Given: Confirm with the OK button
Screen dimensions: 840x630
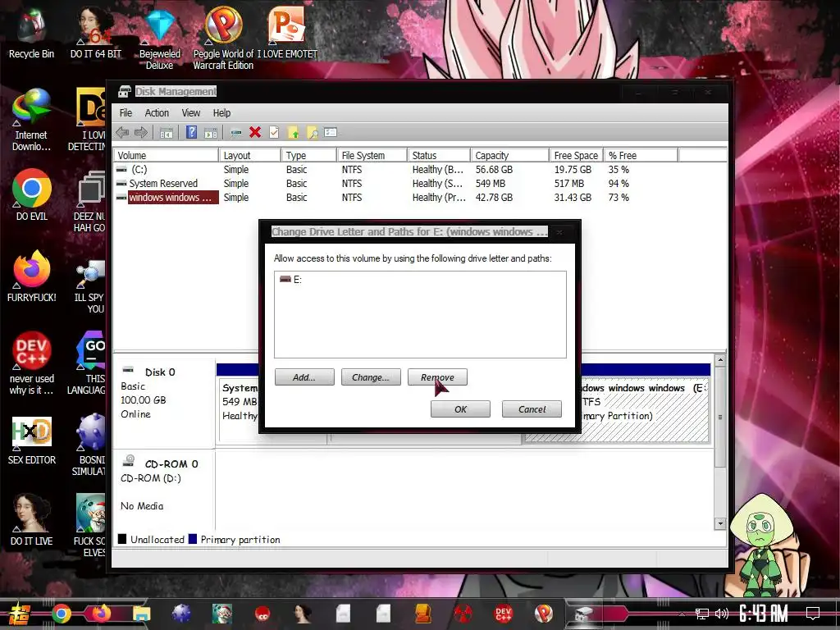Looking at the screenshot, I should (x=460, y=409).
